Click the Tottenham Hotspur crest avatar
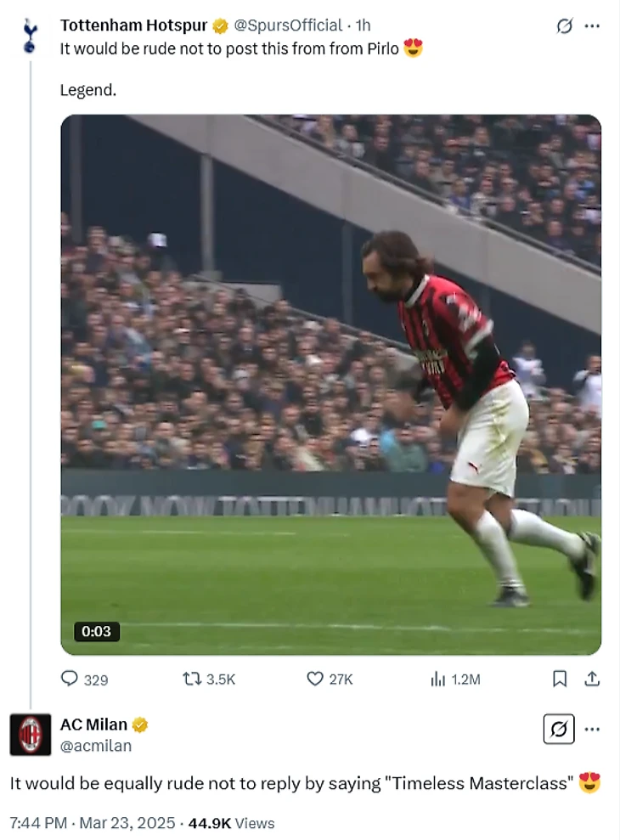 (30, 36)
